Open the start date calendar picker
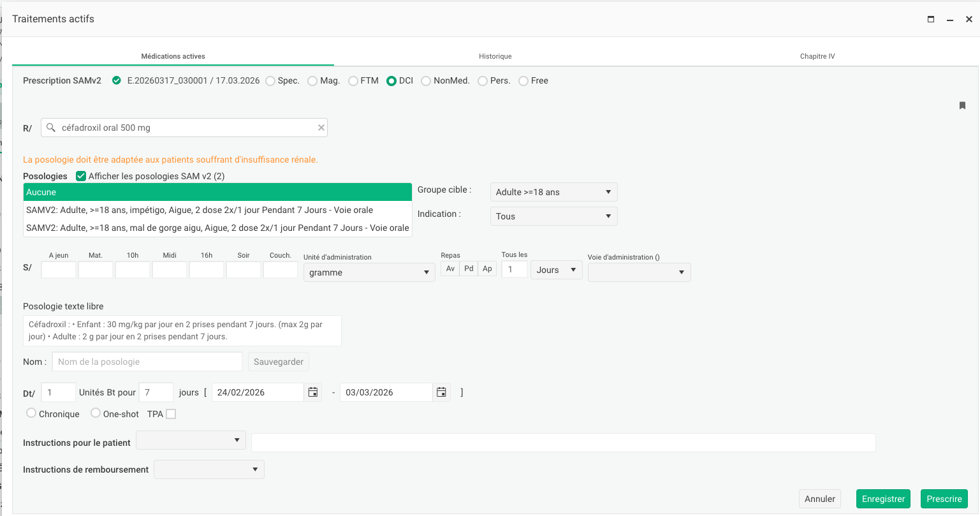The height and width of the screenshot is (516, 980). point(313,392)
